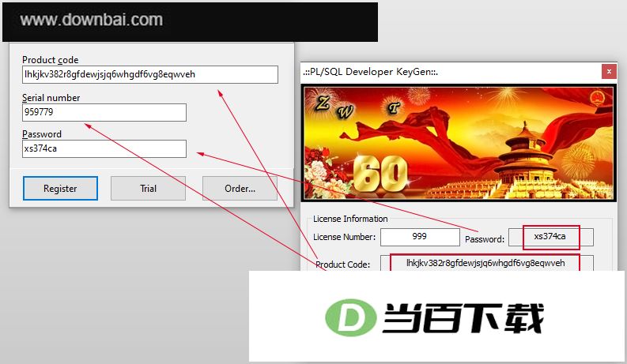627x364 pixels.
Task: Click the stylized Z letter in banner
Action: [x=322, y=103]
